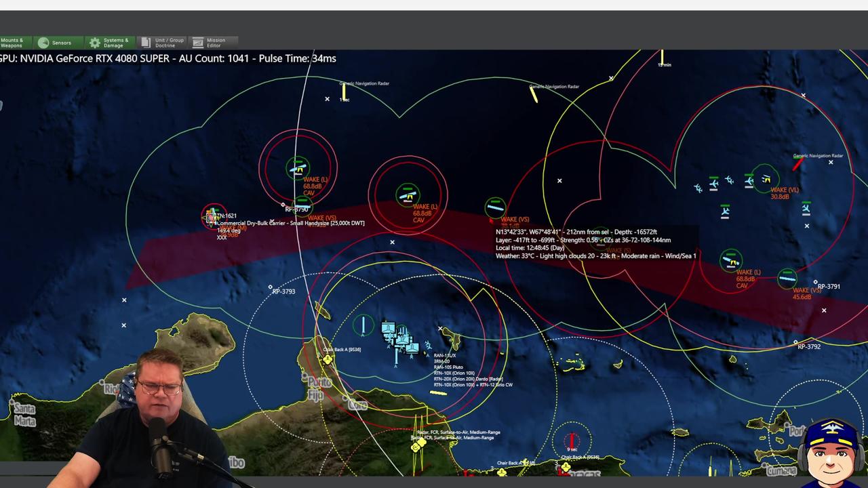This screenshot has width=868, height=488.
Task: Open the Mounts & Weapons panel
Action: click(x=14, y=43)
